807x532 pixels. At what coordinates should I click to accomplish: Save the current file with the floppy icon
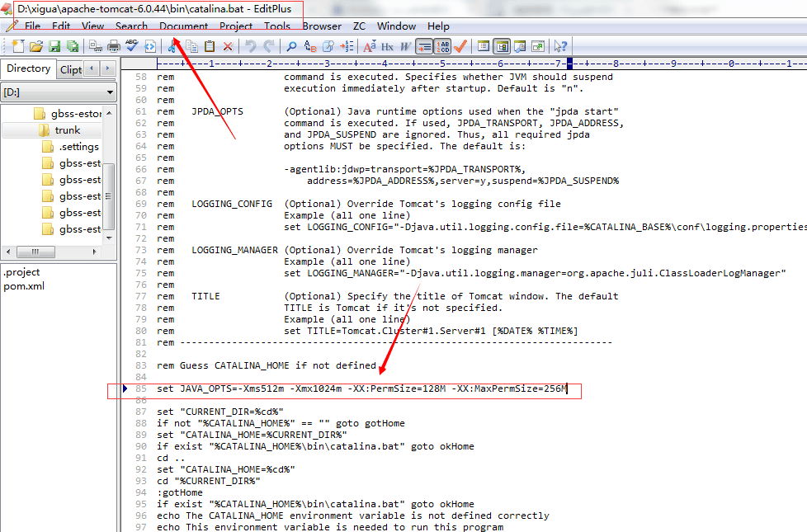[x=54, y=46]
